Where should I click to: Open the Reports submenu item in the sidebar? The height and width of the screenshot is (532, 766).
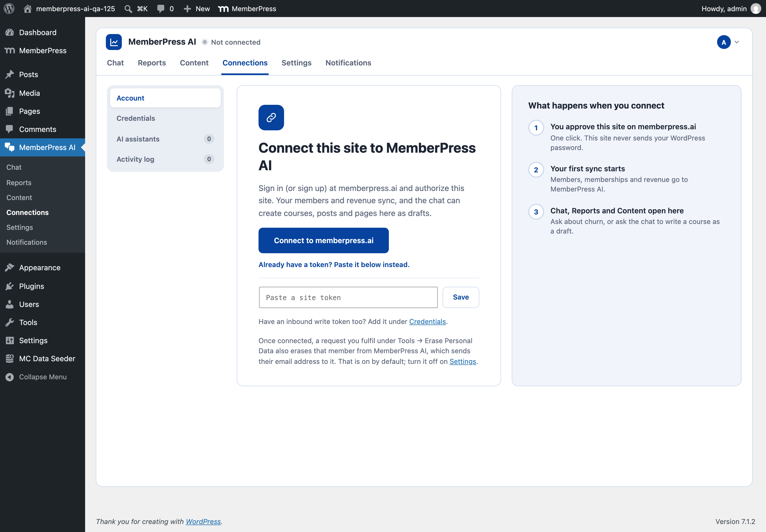click(x=19, y=183)
